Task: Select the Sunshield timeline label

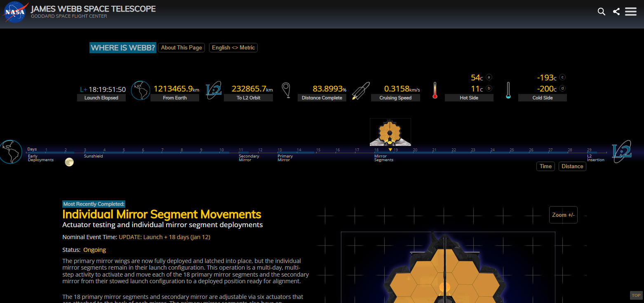Action: click(x=93, y=156)
